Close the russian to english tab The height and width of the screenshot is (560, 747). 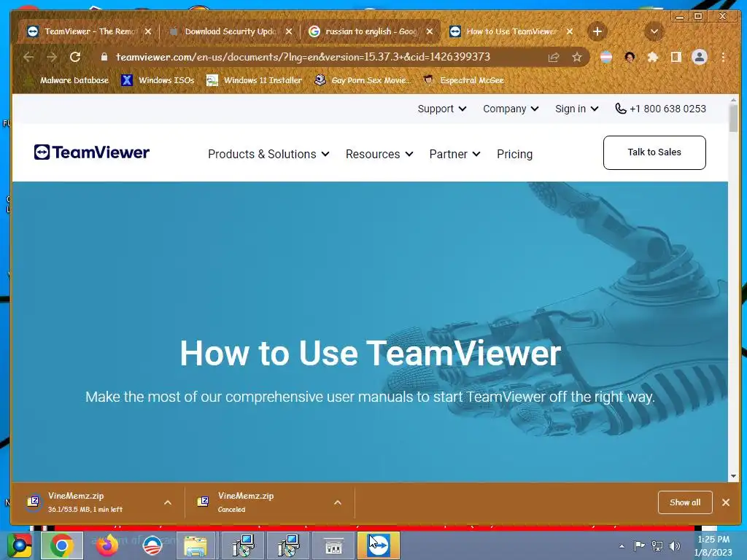click(430, 31)
